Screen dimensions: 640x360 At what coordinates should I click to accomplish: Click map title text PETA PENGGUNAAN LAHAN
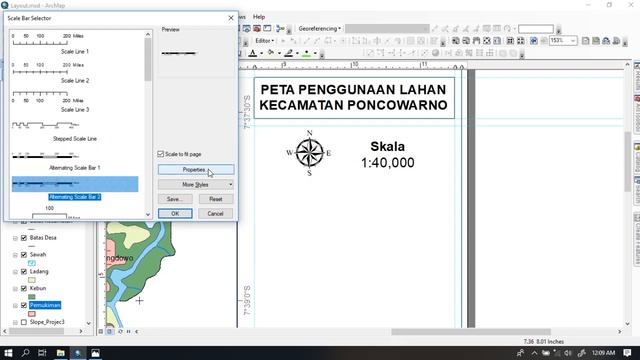353,89
